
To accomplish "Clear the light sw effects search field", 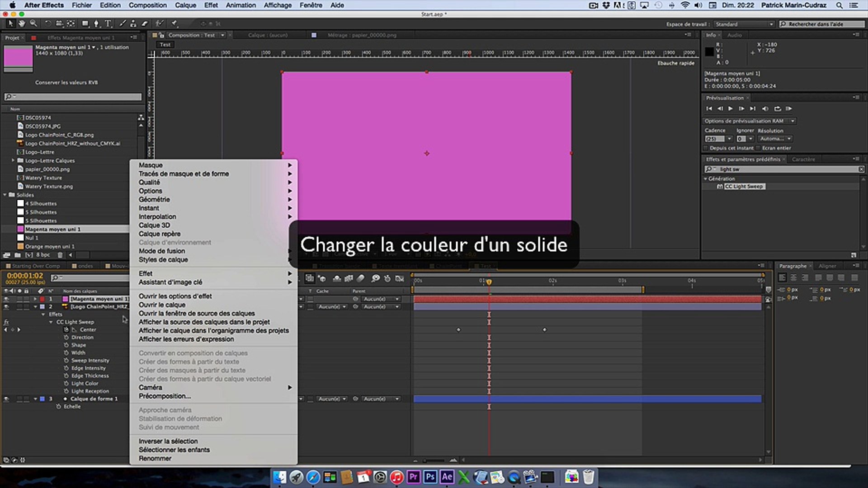I will (x=861, y=169).
